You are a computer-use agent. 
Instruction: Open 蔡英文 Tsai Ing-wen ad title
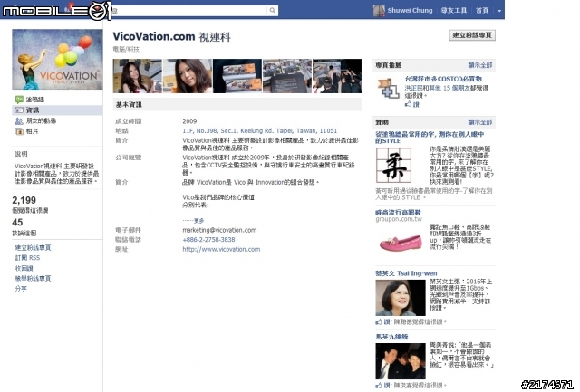(406, 273)
